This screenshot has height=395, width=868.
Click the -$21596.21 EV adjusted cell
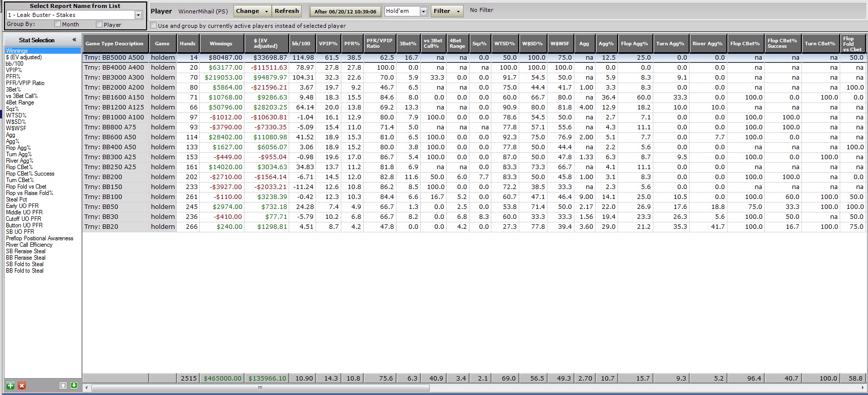click(x=266, y=88)
